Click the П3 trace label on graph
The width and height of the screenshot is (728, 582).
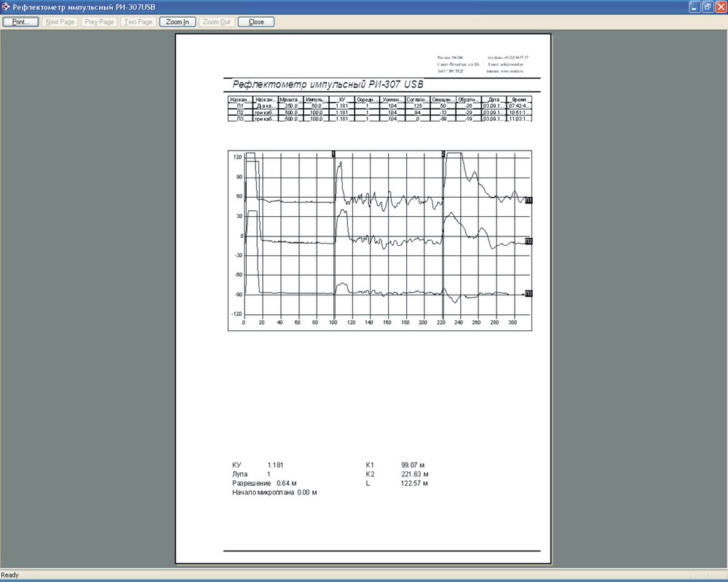529,294
